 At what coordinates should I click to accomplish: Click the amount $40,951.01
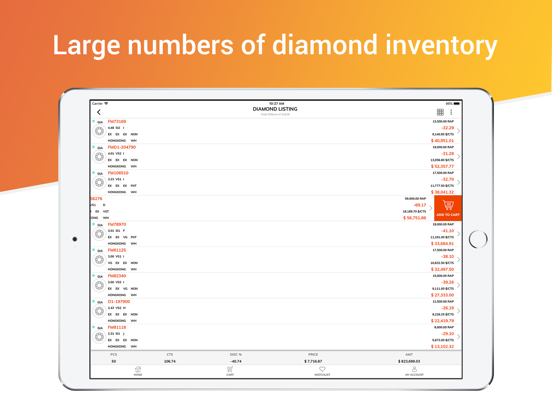tap(443, 141)
